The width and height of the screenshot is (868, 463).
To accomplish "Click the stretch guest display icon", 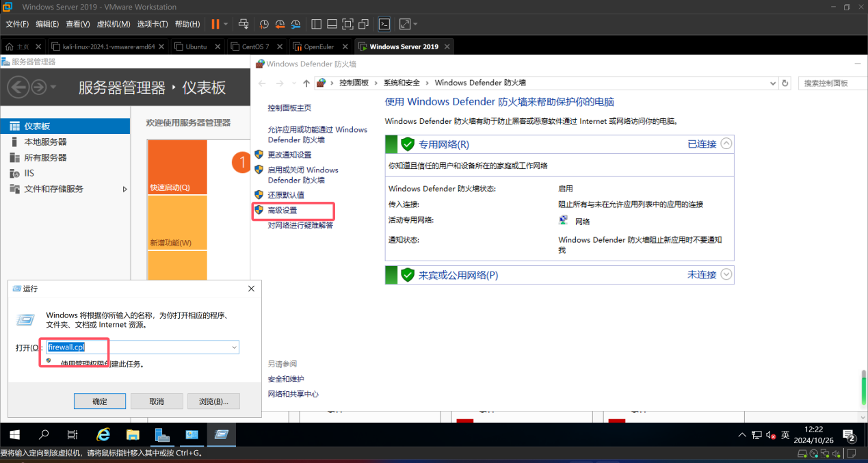I will point(404,24).
